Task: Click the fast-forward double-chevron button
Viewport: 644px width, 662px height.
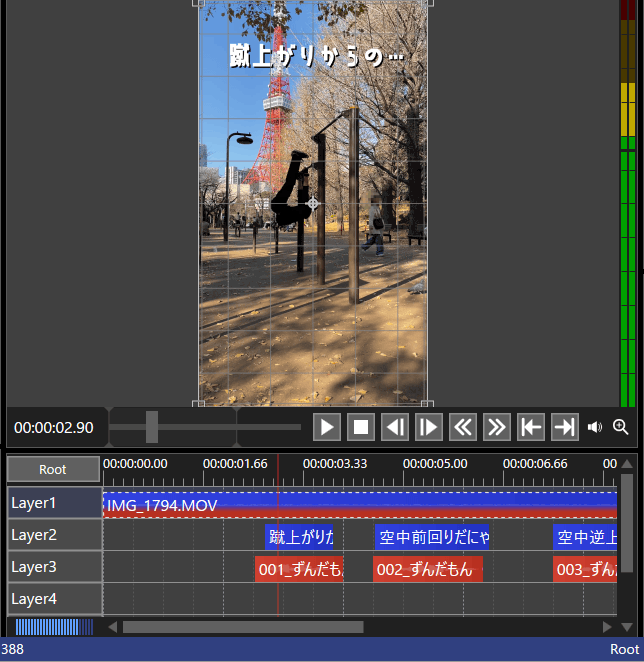Action: click(496, 428)
